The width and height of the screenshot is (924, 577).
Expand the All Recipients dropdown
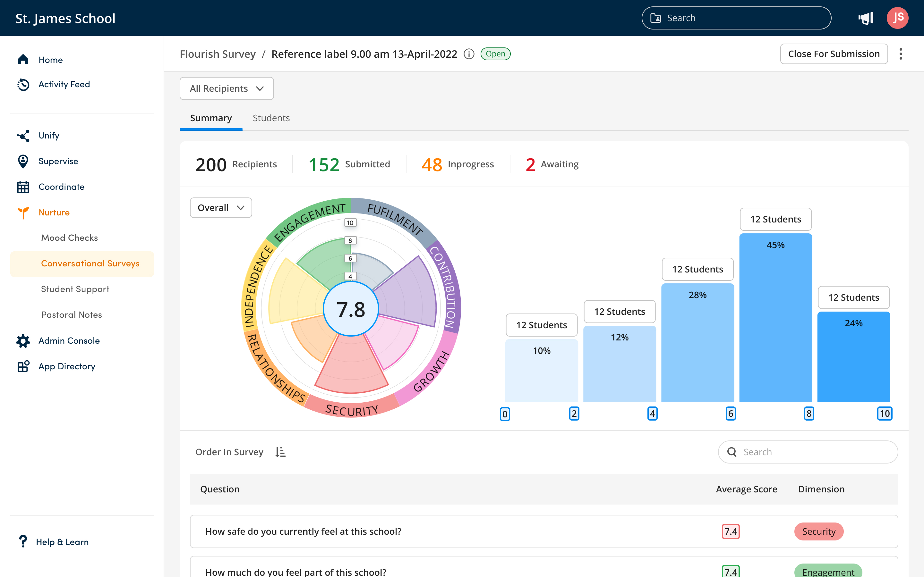tap(227, 88)
